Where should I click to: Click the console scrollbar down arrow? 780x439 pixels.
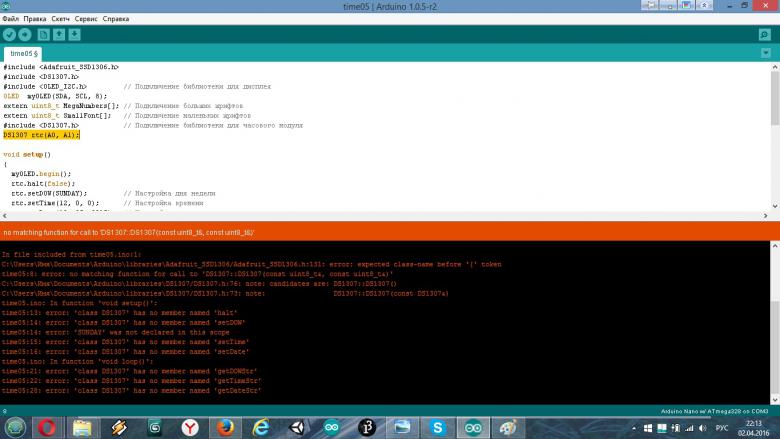(775, 400)
